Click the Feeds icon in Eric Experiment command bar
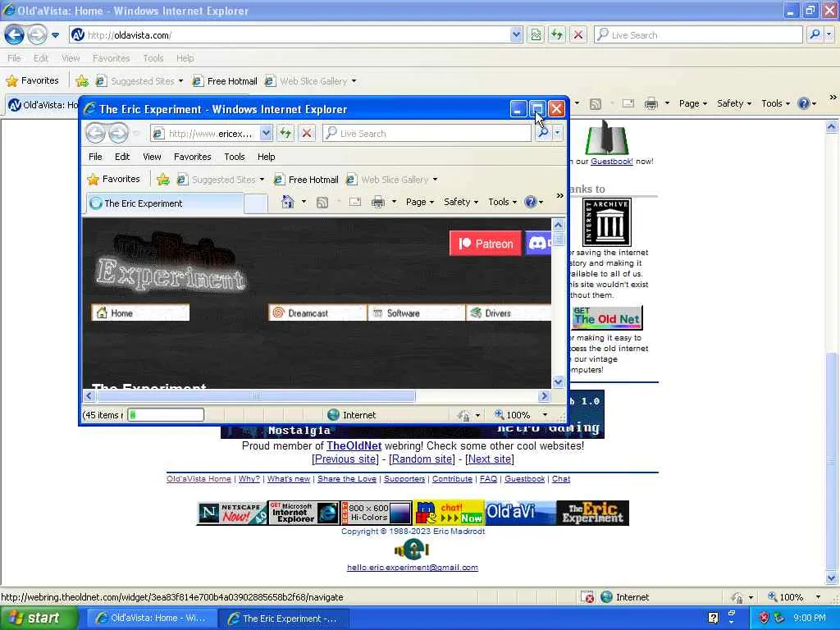This screenshot has height=630, width=840. (x=322, y=203)
